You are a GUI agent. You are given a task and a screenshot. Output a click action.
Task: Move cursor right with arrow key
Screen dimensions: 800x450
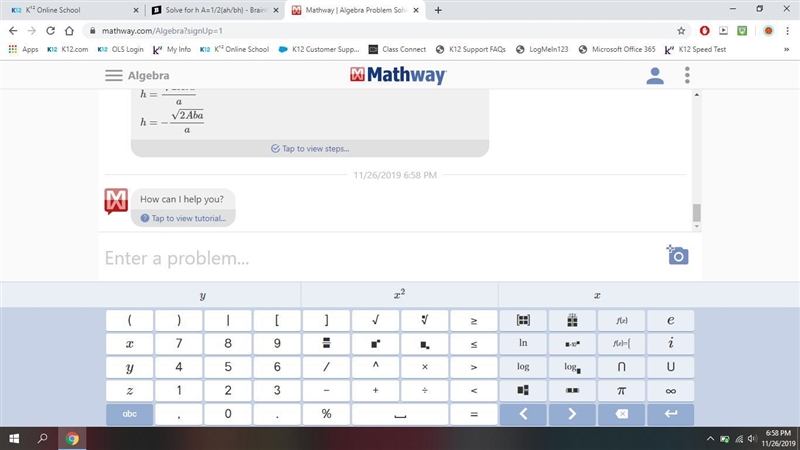[x=572, y=414]
